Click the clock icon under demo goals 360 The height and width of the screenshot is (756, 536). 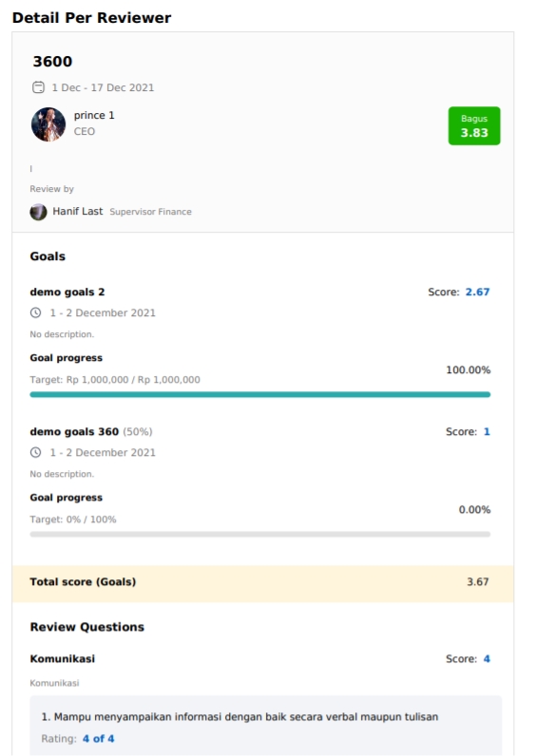[x=36, y=452]
